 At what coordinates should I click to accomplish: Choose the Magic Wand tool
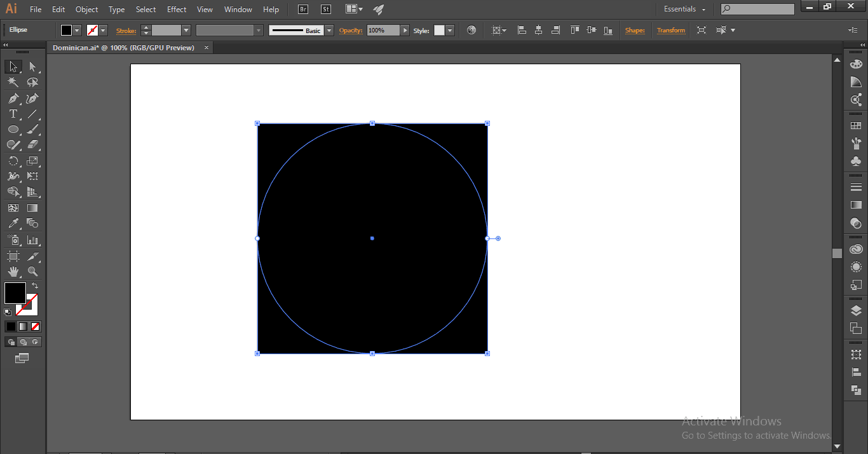click(13, 82)
